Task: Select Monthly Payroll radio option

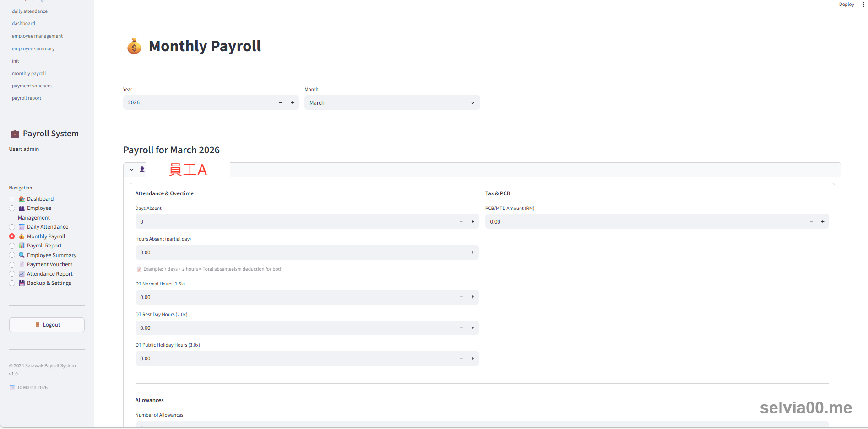Action: coord(12,236)
